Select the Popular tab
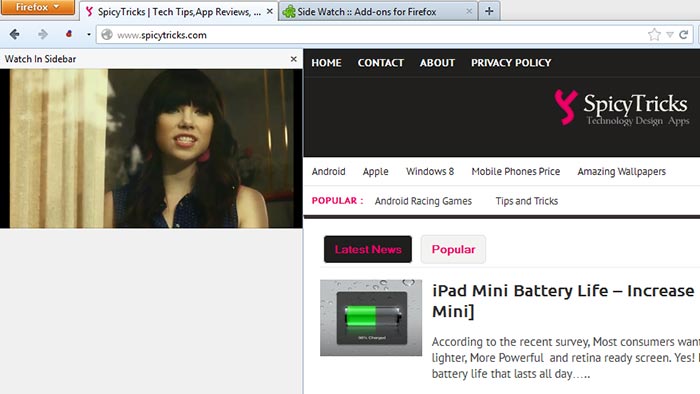 pyautogui.click(x=453, y=249)
